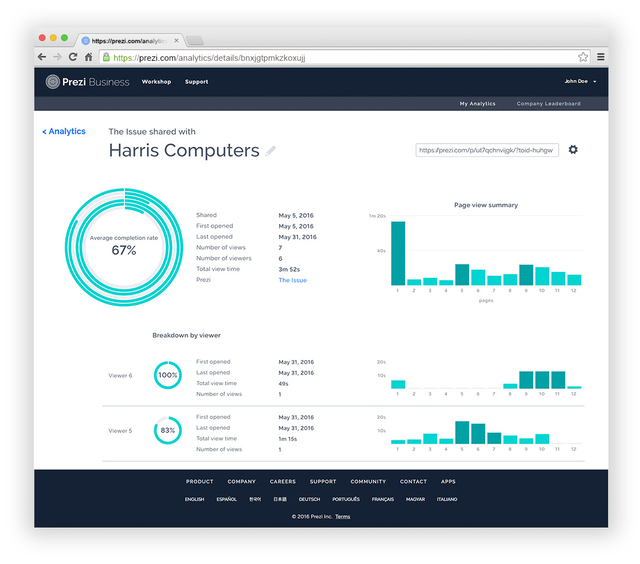Open the Workshop menu item

pyautogui.click(x=156, y=82)
